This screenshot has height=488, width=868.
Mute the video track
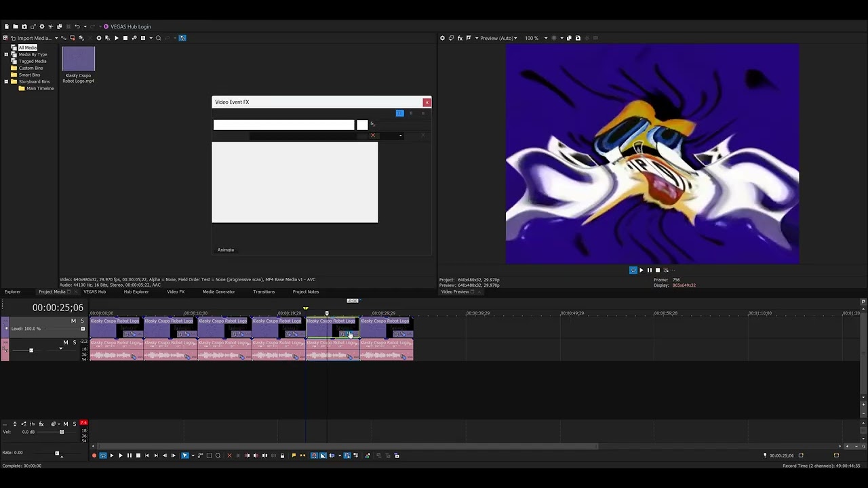73,321
